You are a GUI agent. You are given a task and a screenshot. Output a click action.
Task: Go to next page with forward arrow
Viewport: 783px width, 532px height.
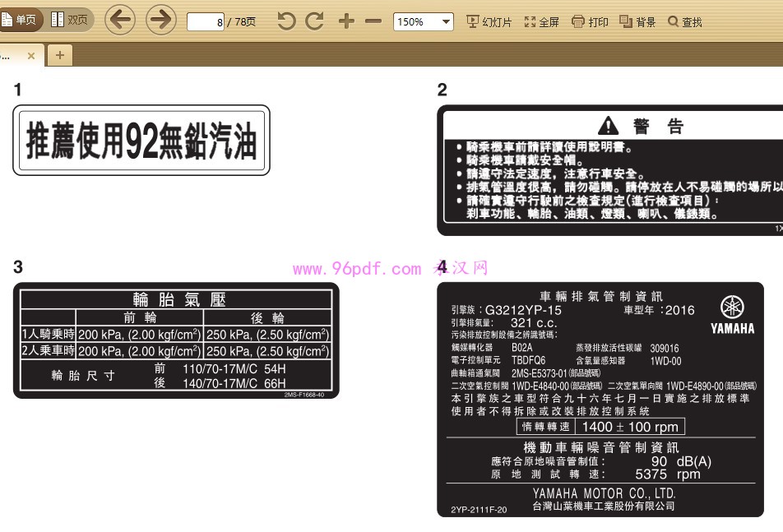(x=161, y=21)
